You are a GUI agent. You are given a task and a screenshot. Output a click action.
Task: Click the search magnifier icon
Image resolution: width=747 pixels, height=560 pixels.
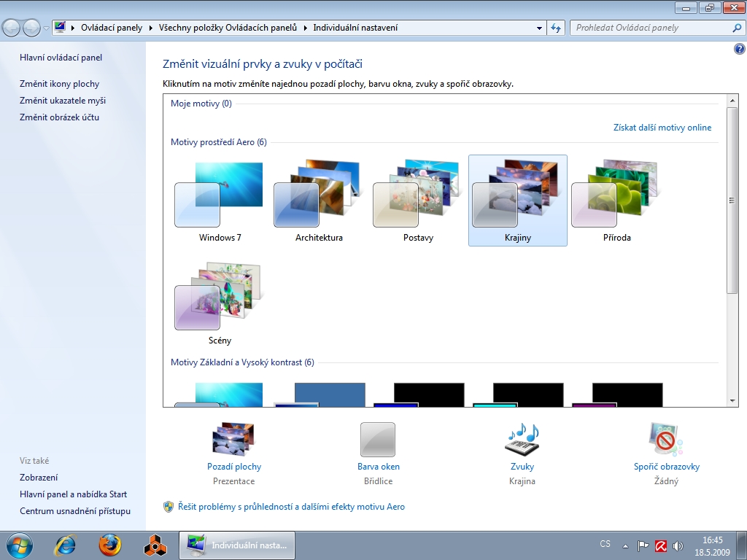click(737, 28)
